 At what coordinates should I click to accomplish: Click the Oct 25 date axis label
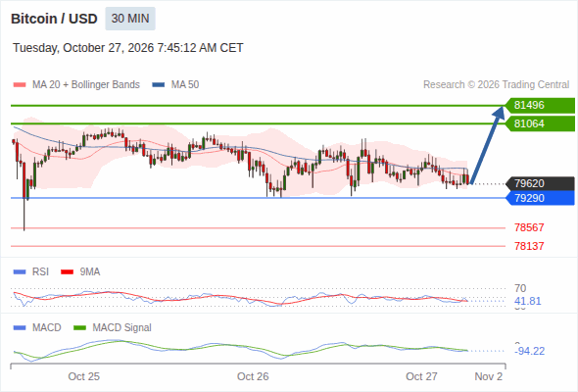pos(83,376)
